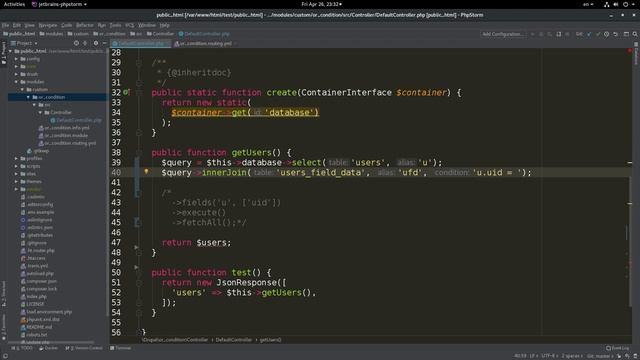Viewport: 640px width, 360px height.
Task: Open the Edit menu
Action: click(x=16, y=25)
